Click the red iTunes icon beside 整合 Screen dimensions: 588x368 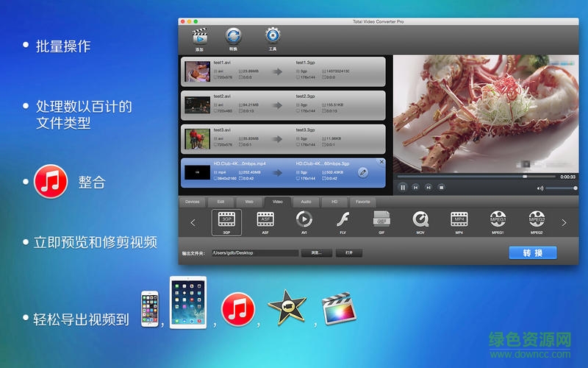tap(51, 182)
